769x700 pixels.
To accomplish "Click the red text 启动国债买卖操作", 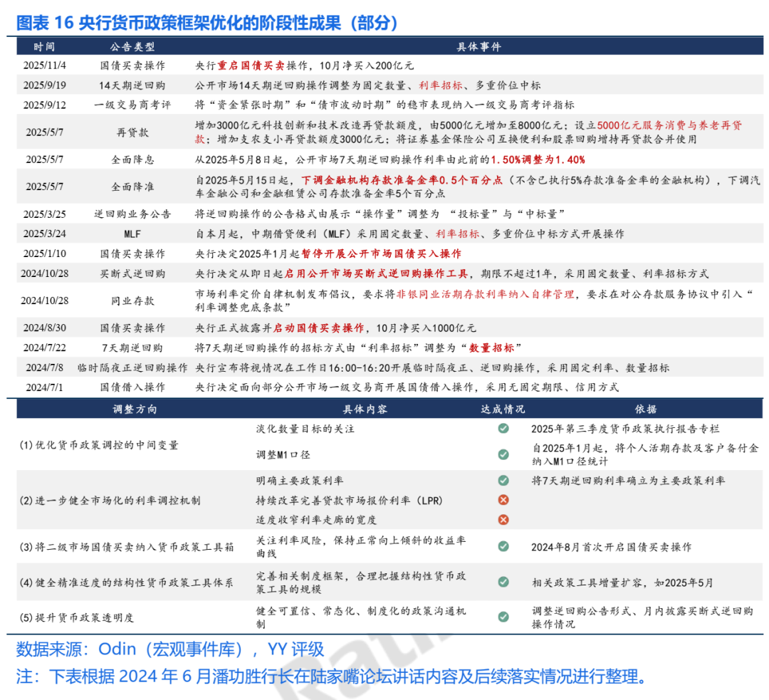I will [x=318, y=328].
